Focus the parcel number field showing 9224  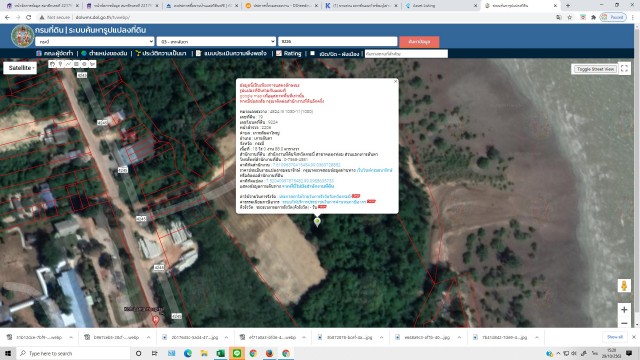[338, 41]
